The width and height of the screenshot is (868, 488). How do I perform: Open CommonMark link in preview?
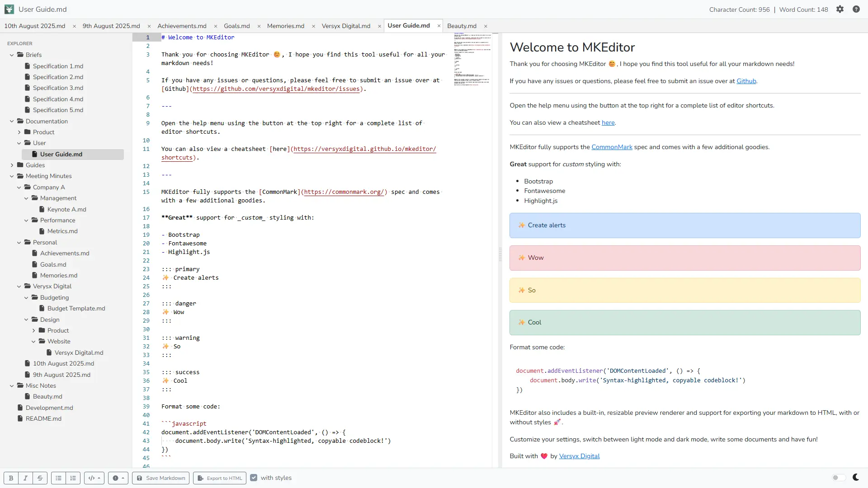pos(612,147)
